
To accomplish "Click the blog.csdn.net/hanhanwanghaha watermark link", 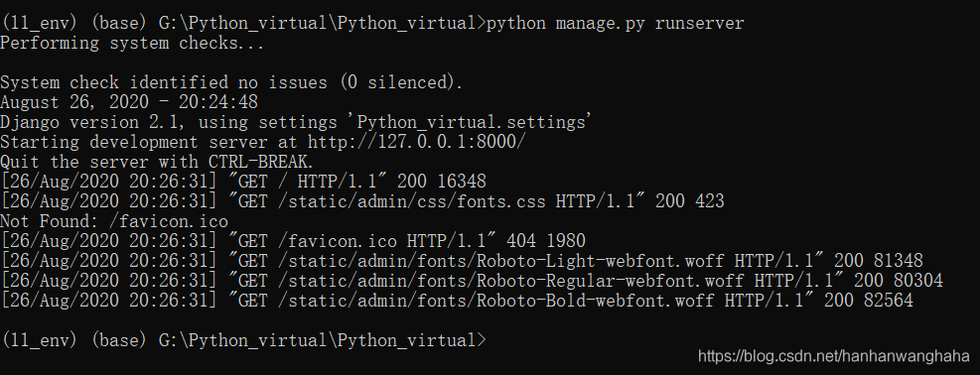I will (834, 356).
